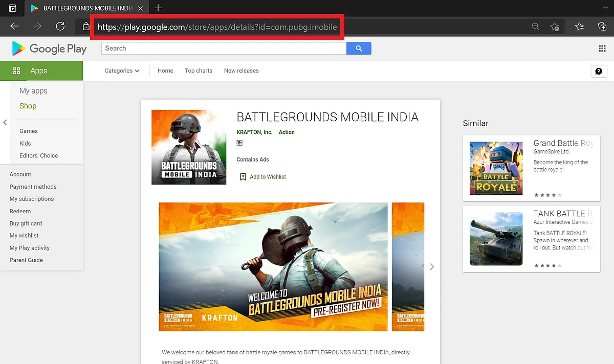
Task: Click Buy gift card link
Action: pyautogui.click(x=26, y=223)
